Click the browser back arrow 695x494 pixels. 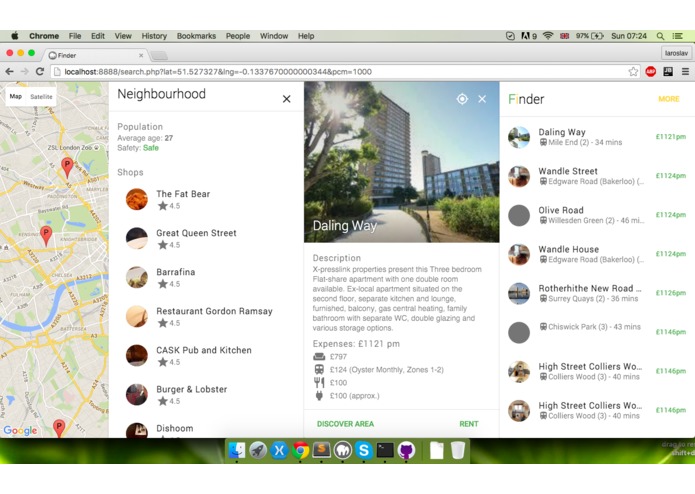9,71
